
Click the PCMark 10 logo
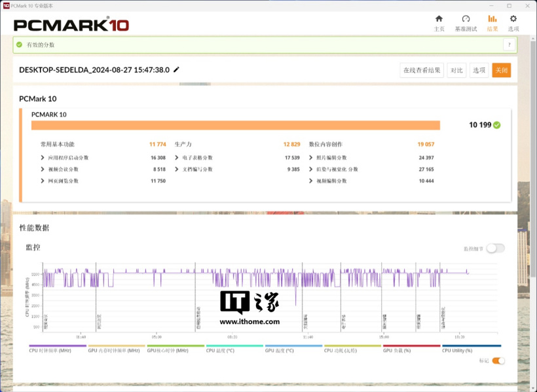tap(71, 25)
